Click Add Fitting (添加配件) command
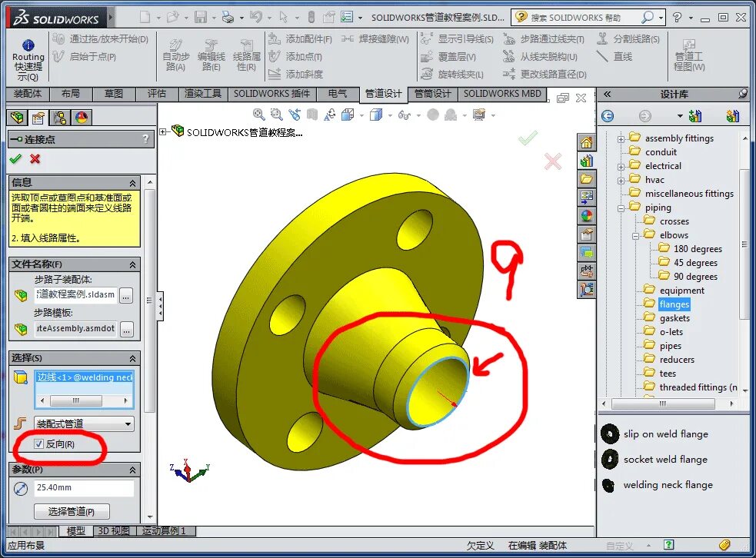The image size is (756, 558). [x=301, y=39]
